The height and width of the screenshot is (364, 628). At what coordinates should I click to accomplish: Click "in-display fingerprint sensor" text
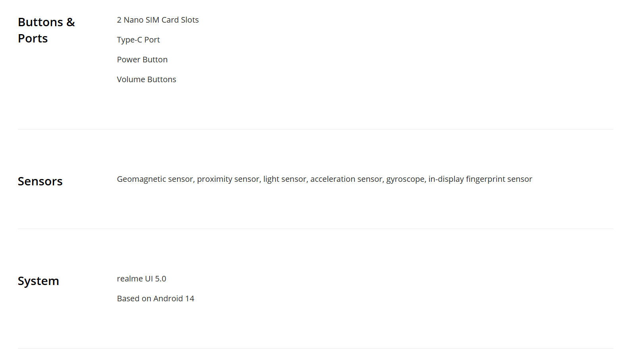click(480, 179)
